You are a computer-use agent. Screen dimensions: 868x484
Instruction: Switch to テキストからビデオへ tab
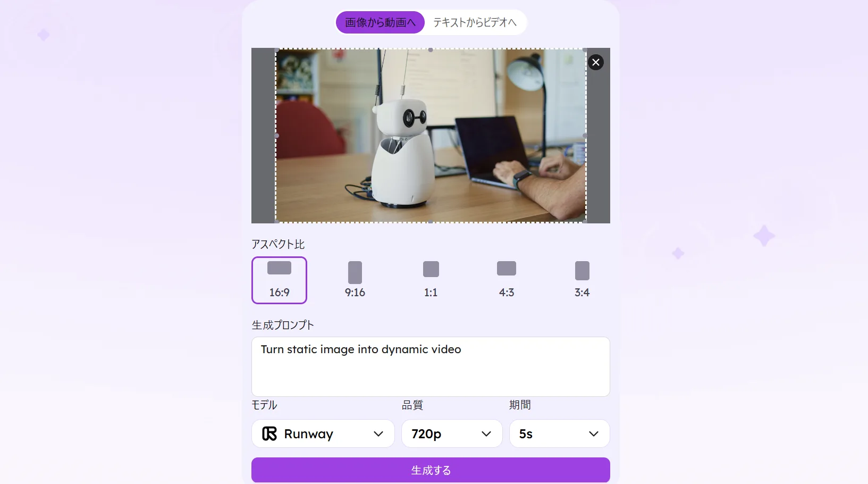coord(475,22)
